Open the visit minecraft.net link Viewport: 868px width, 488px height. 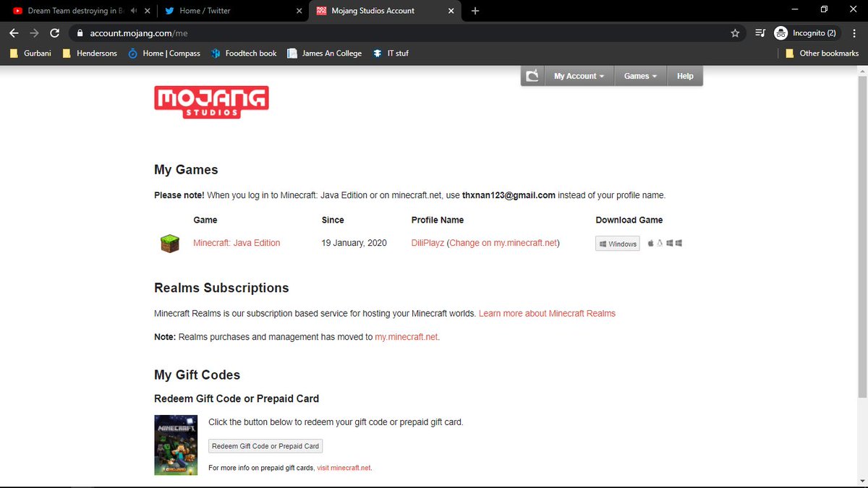tap(344, 468)
